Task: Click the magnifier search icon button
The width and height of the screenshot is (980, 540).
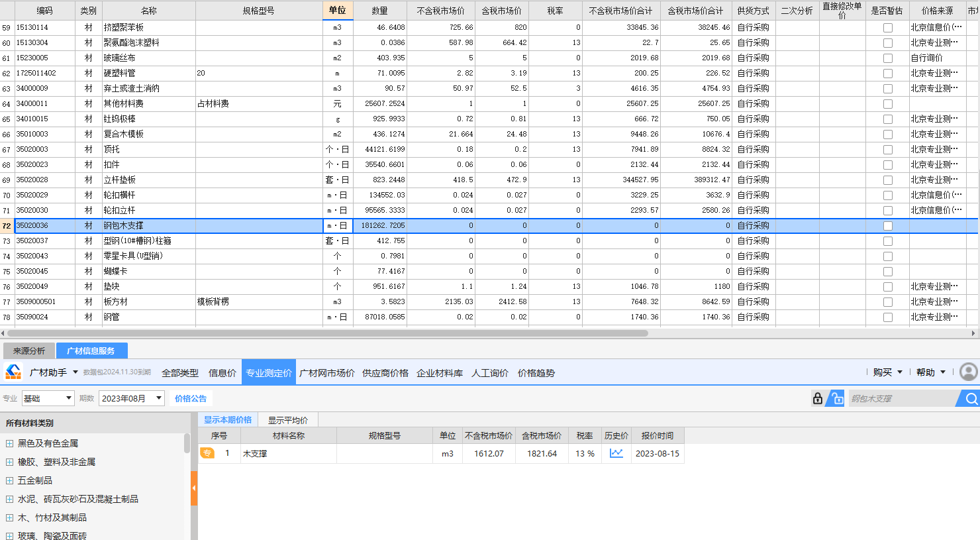Action: coord(971,398)
